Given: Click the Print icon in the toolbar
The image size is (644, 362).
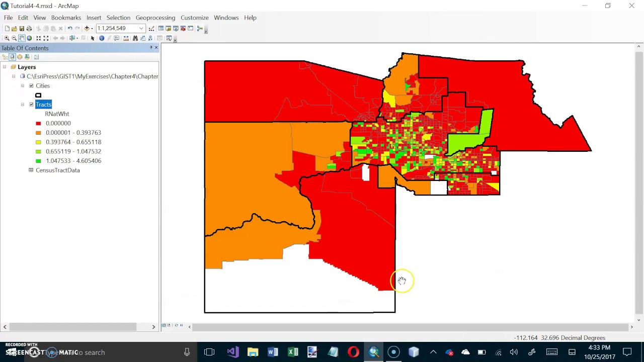Looking at the screenshot, I should 29,29.
